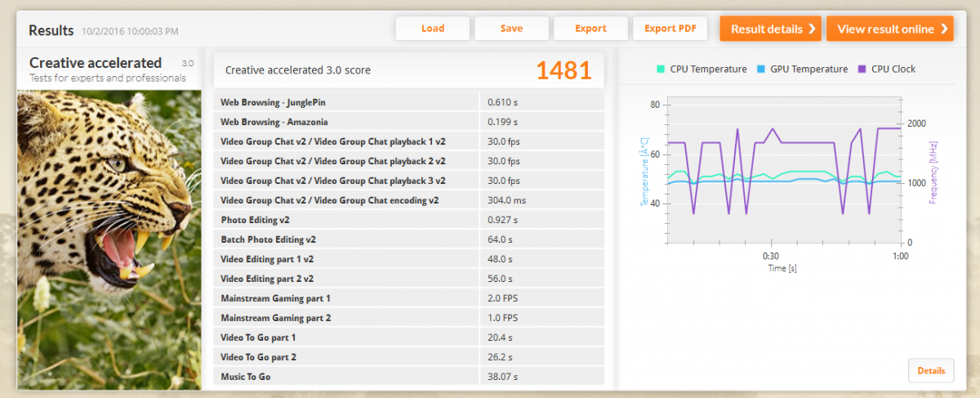
Task: Select Video Group Chat playback 3 v2 row
Action: click(x=409, y=181)
